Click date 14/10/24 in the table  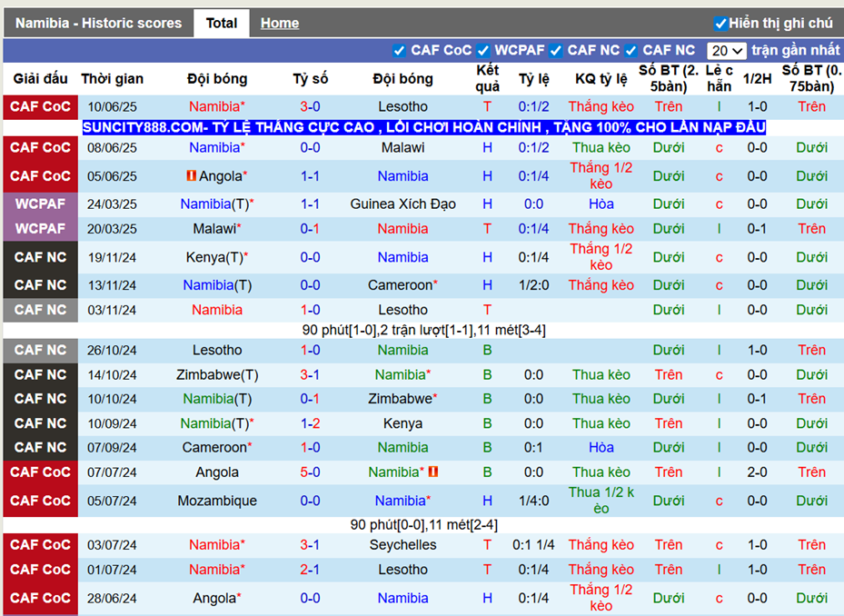click(112, 374)
